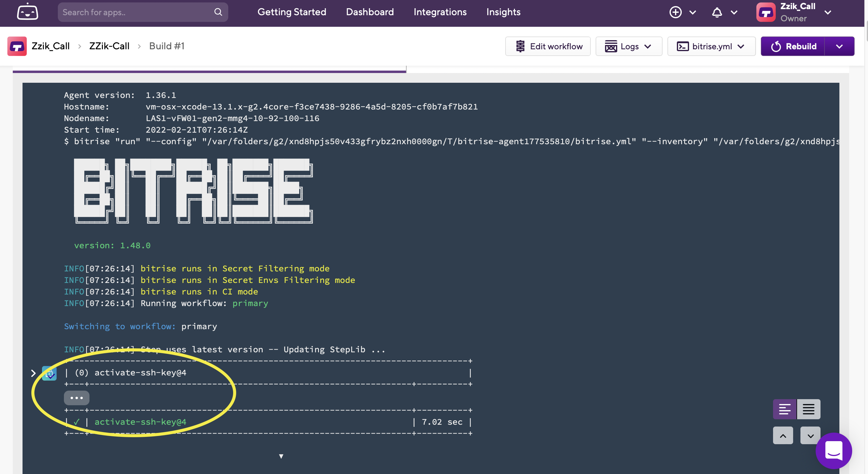Open the Rebuild options chevron
868x474 pixels.
(x=839, y=46)
